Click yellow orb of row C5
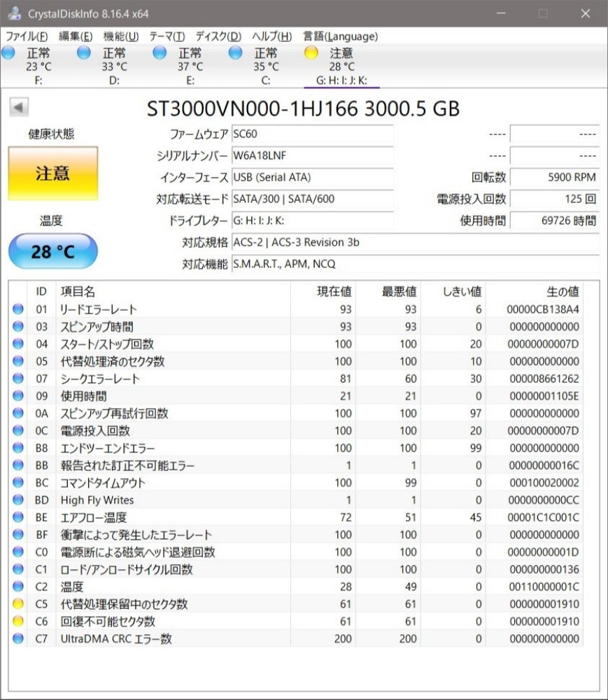608x700 pixels. [18, 604]
